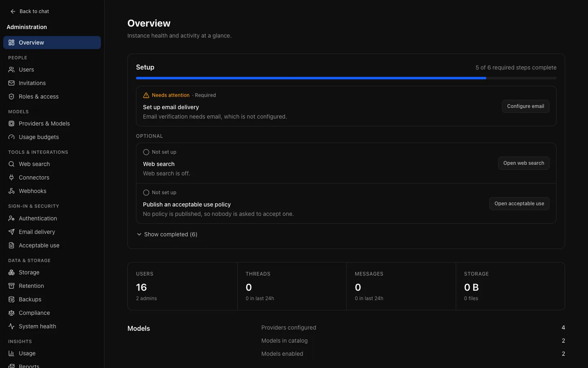
Task: Click the "Publish an acceptable use policy" title
Action: tap(187, 204)
